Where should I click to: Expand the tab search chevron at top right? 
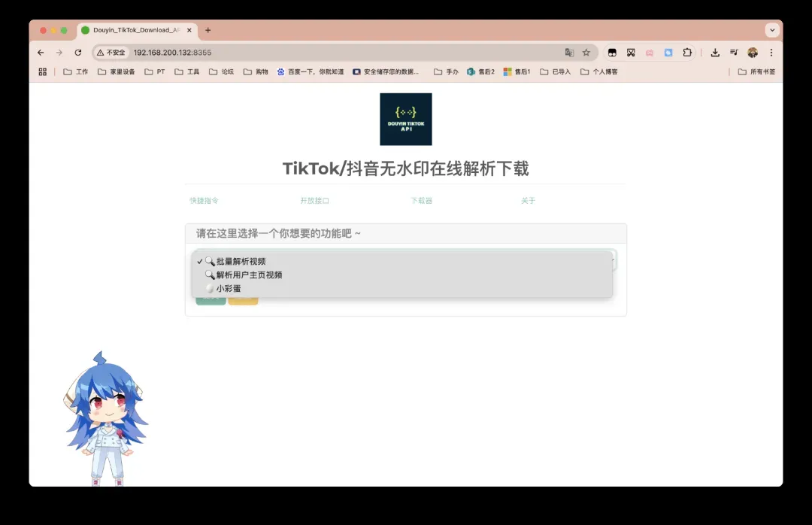[772, 30]
